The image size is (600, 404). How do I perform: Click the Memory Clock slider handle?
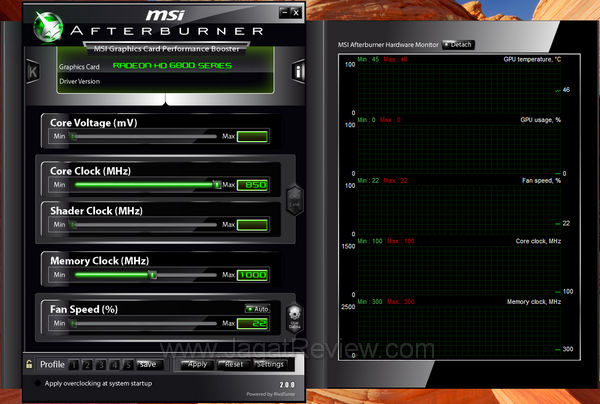[x=152, y=274]
